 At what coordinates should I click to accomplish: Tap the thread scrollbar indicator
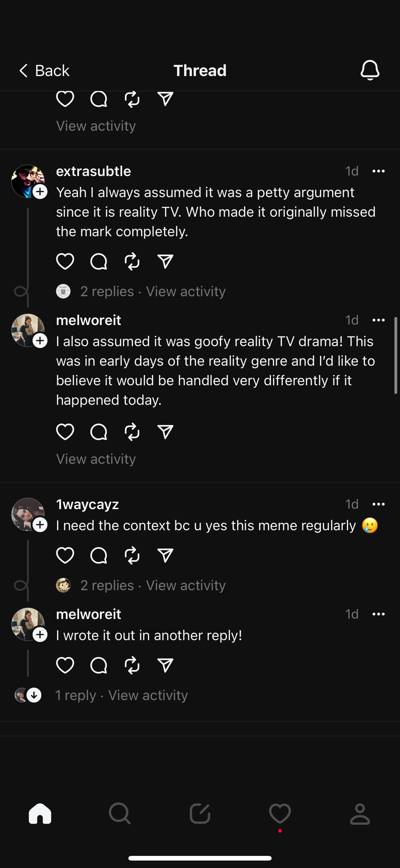pos(396,355)
